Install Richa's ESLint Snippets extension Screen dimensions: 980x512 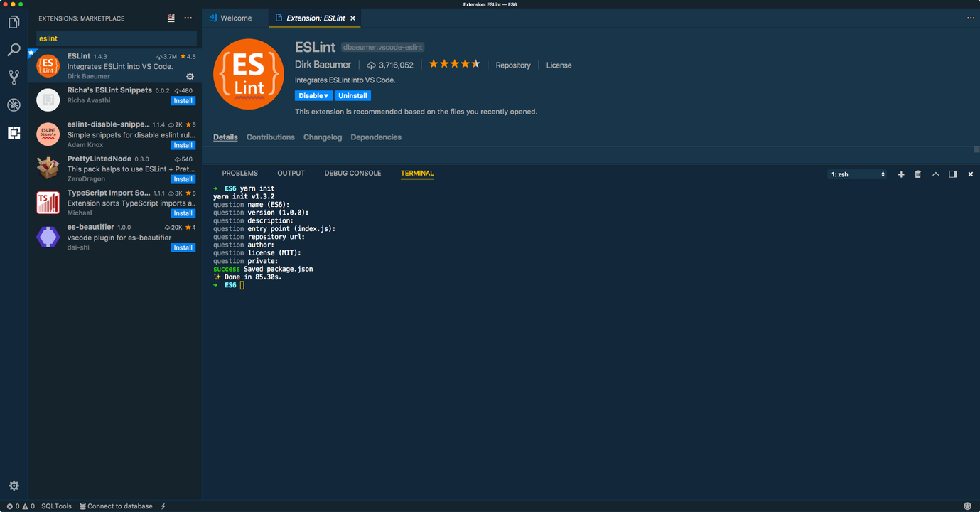(183, 100)
